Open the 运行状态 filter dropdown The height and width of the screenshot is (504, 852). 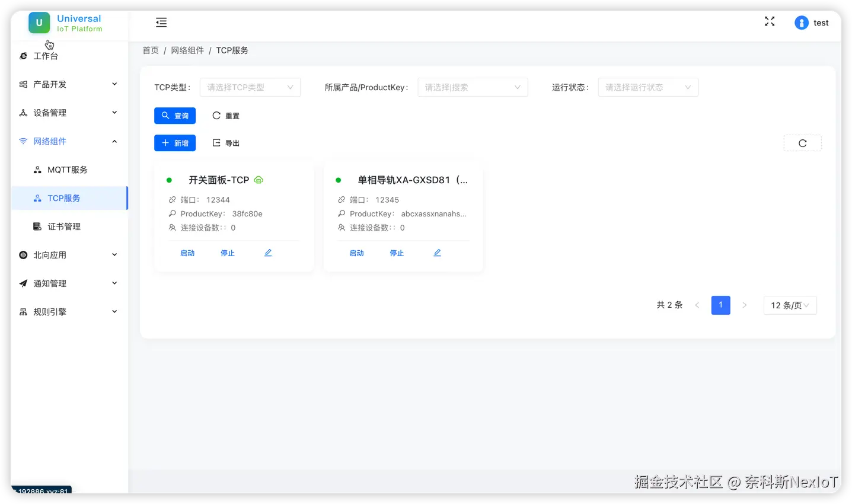point(647,87)
